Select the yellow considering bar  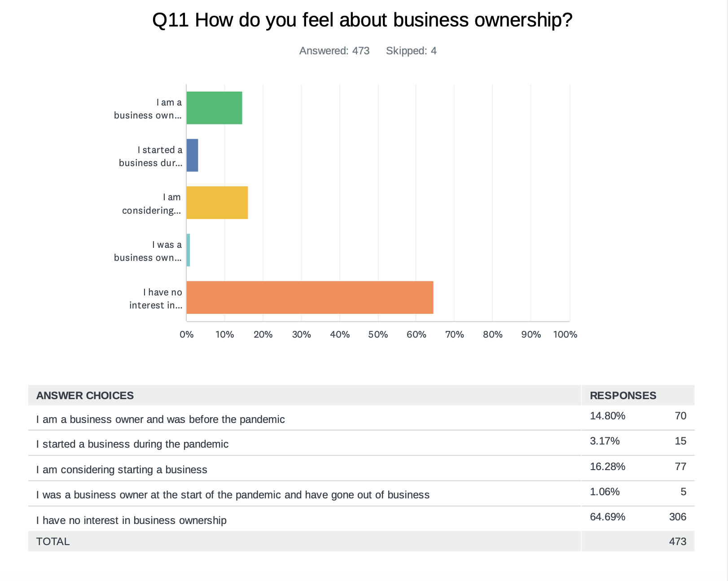pos(217,202)
